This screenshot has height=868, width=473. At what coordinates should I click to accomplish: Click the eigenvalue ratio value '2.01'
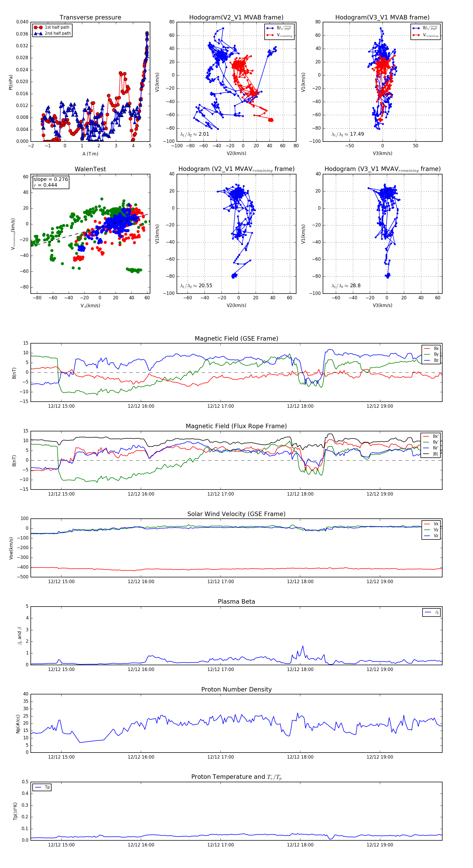click(204, 134)
